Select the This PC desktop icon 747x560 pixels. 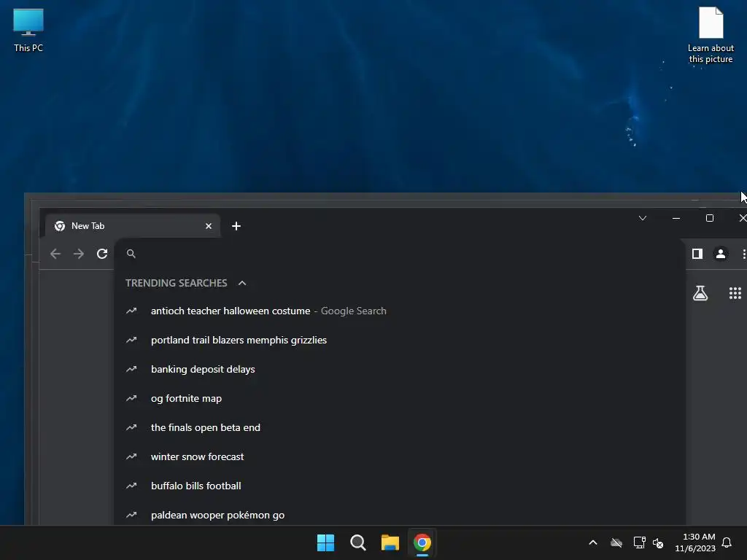[x=28, y=31]
